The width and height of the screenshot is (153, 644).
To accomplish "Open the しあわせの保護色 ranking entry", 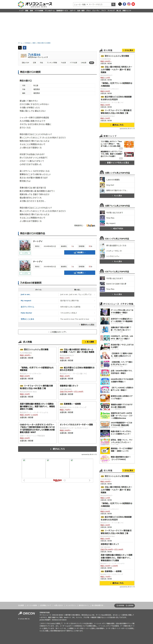I will pos(117,179).
